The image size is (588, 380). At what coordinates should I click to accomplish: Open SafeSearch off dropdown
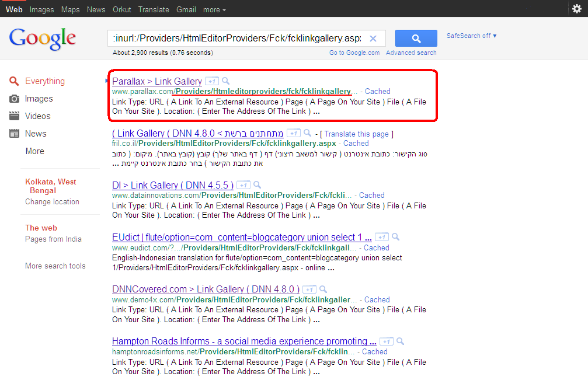(x=471, y=36)
